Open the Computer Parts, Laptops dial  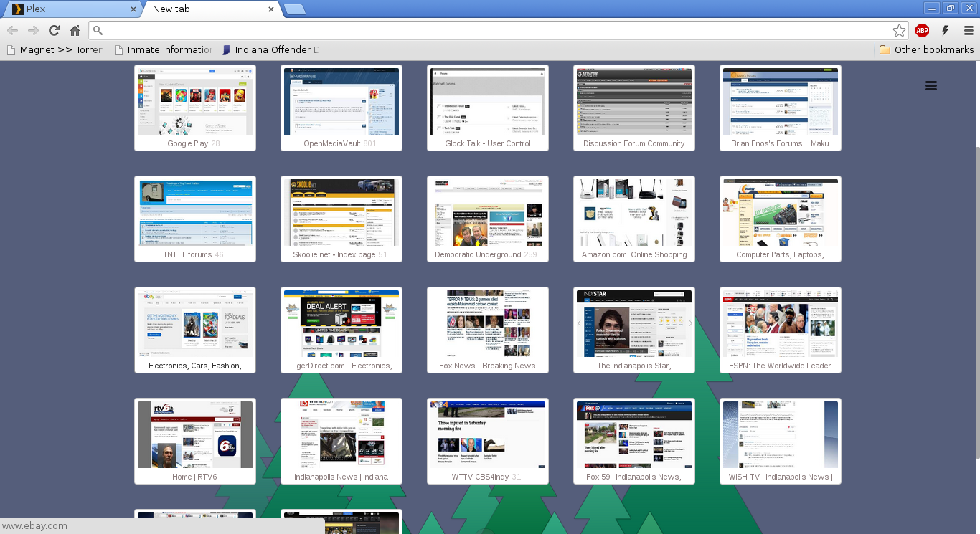(x=781, y=219)
